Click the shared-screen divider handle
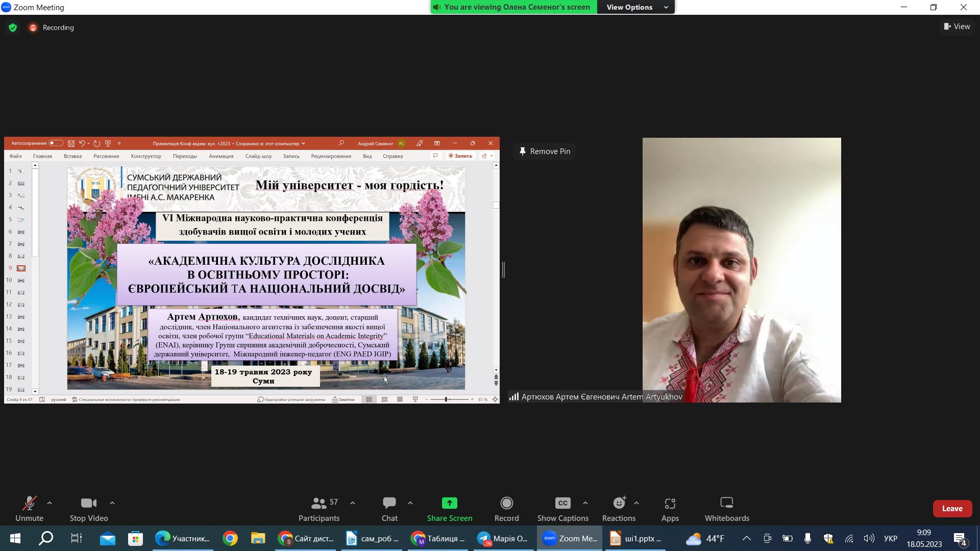This screenshot has width=980, height=551. tap(503, 270)
